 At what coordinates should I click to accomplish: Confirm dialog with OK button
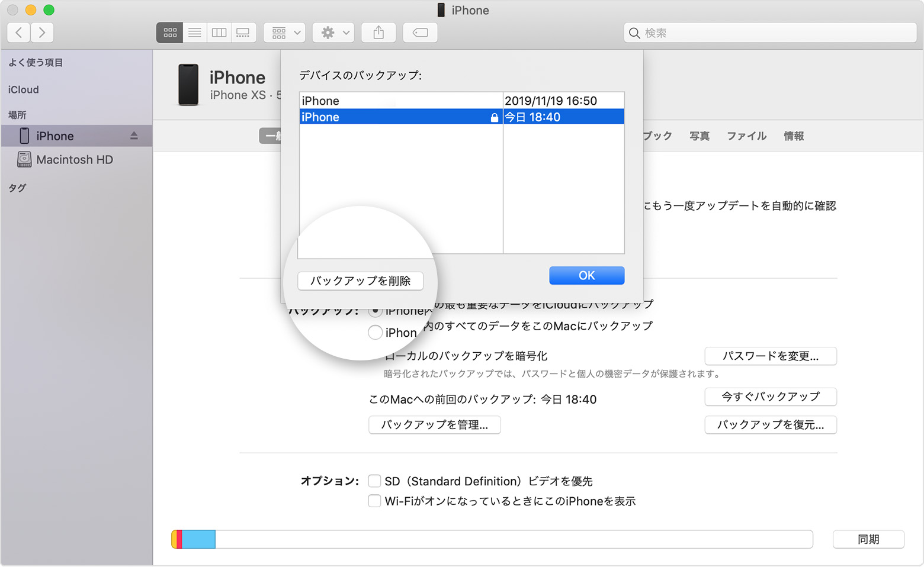click(x=586, y=275)
